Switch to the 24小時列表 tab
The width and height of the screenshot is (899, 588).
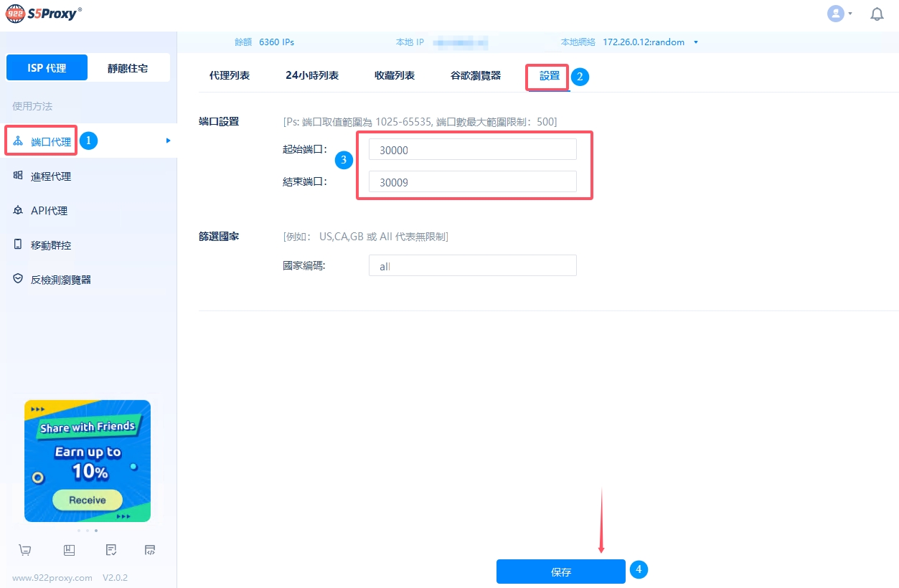click(312, 75)
